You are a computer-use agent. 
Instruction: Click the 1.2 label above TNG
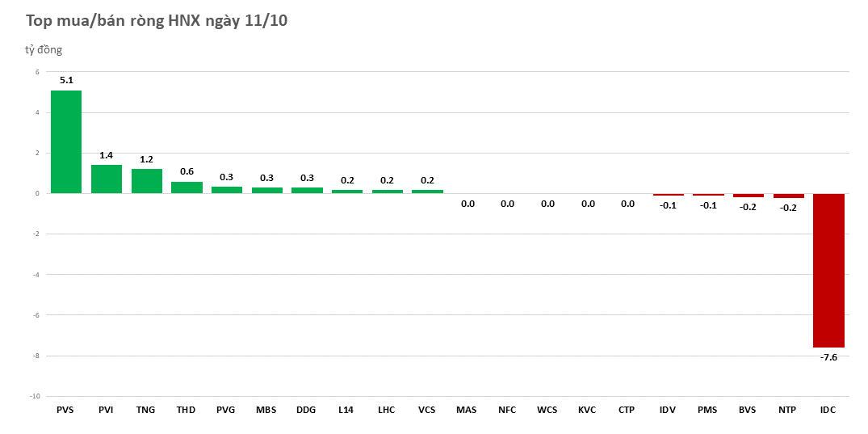click(147, 159)
